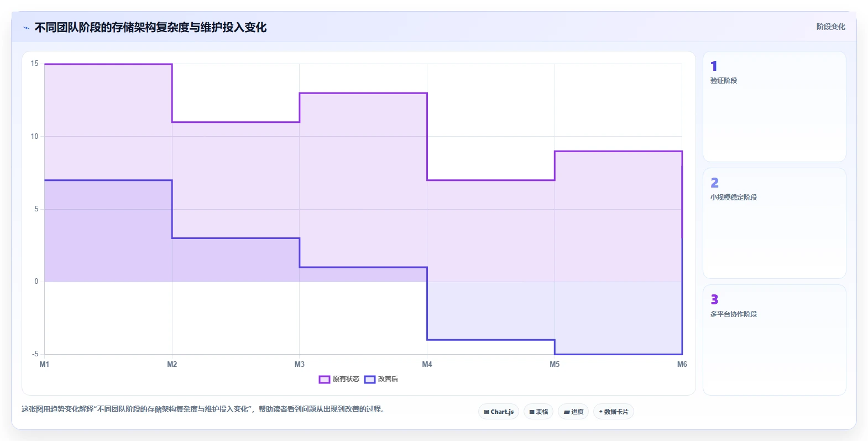Click the M5 x-axis label

click(x=555, y=364)
